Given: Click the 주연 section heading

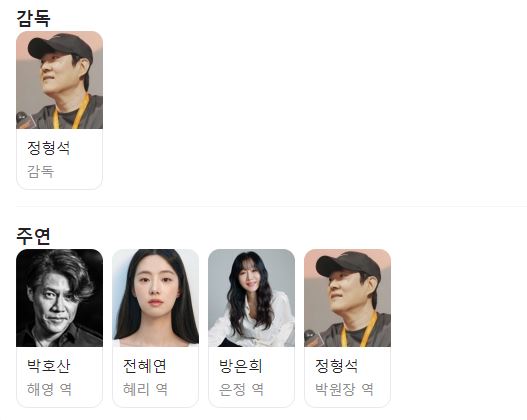Looking at the screenshot, I should (33, 236).
